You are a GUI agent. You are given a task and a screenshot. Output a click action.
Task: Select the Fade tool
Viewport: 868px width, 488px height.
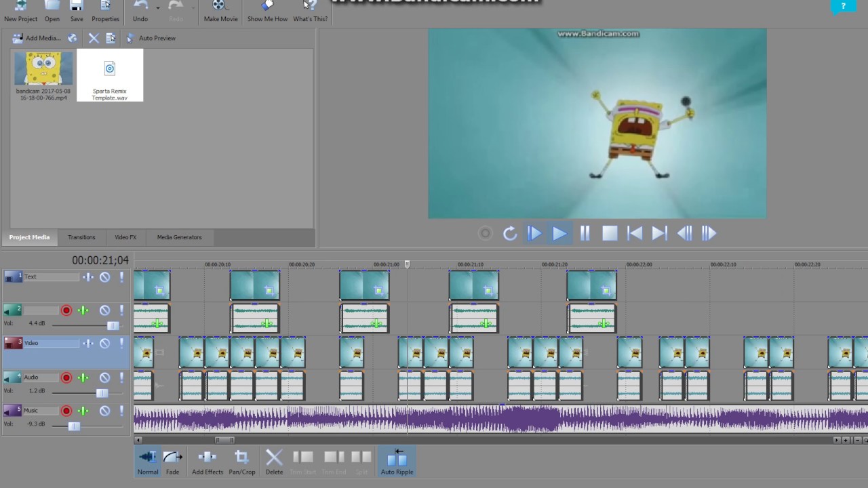[173, 462]
